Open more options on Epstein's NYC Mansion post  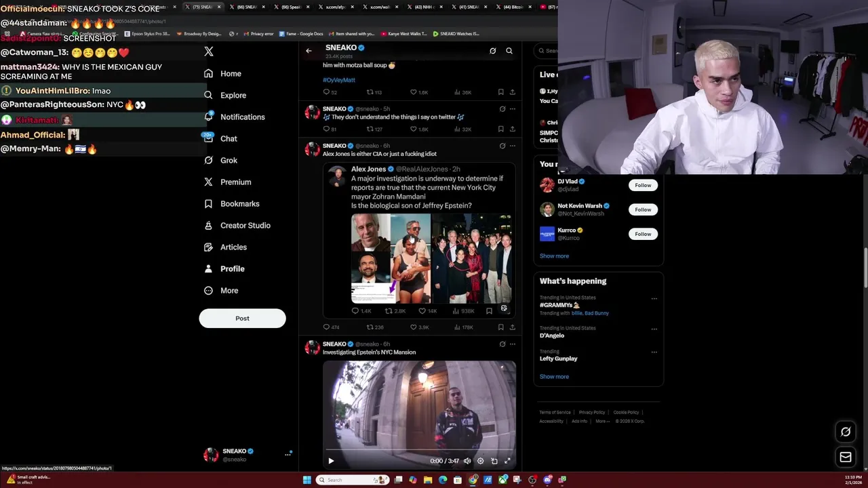[512, 344]
